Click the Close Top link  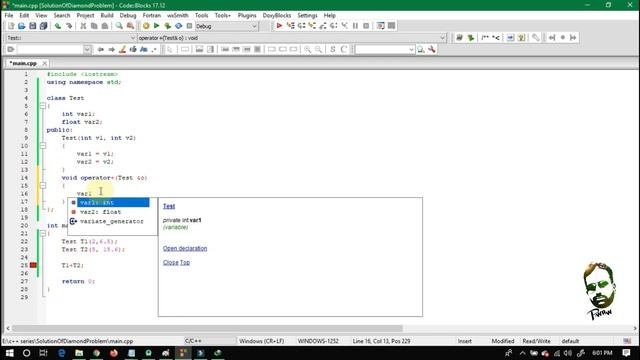coord(176,262)
